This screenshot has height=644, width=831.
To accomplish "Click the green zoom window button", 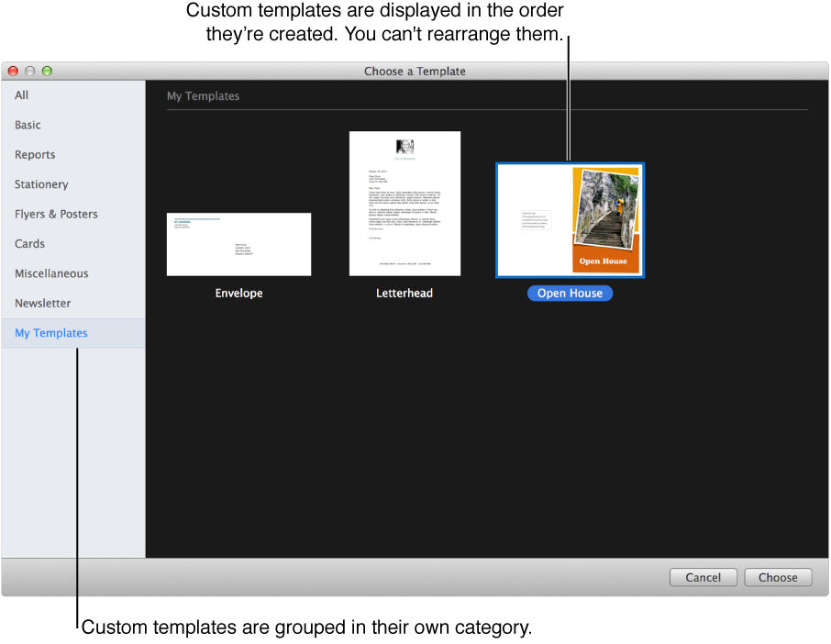I will [48, 71].
